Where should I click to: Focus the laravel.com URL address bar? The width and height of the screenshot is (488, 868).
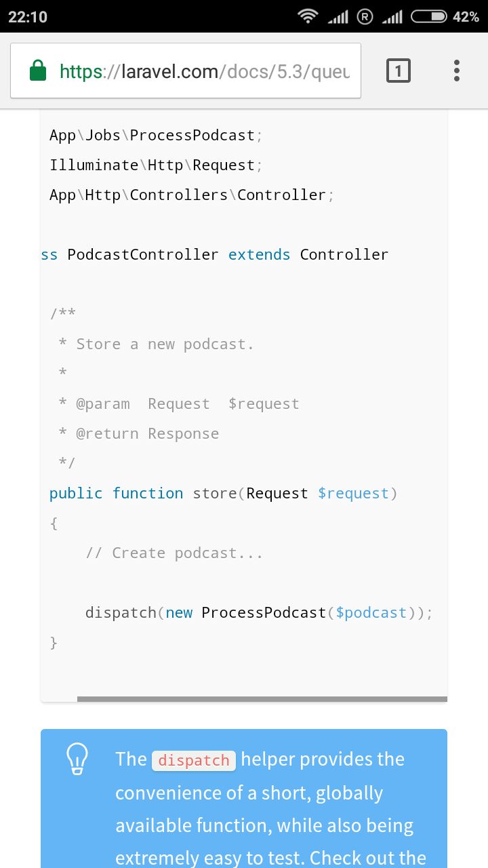coord(203,71)
